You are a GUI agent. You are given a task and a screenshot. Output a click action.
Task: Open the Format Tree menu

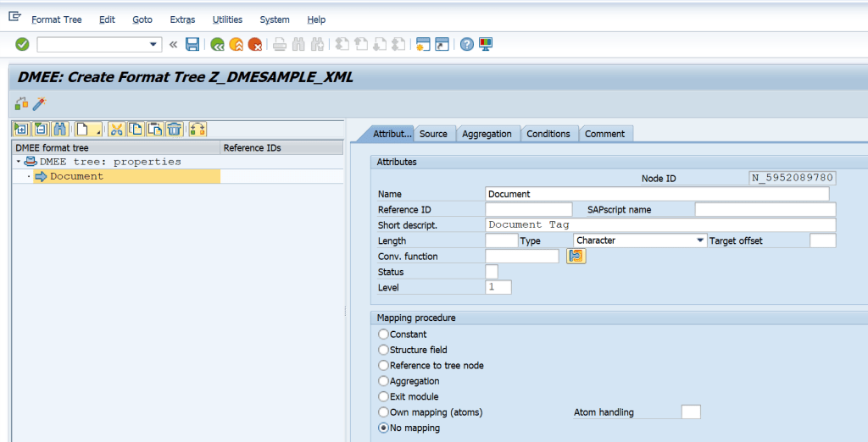pos(57,19)
